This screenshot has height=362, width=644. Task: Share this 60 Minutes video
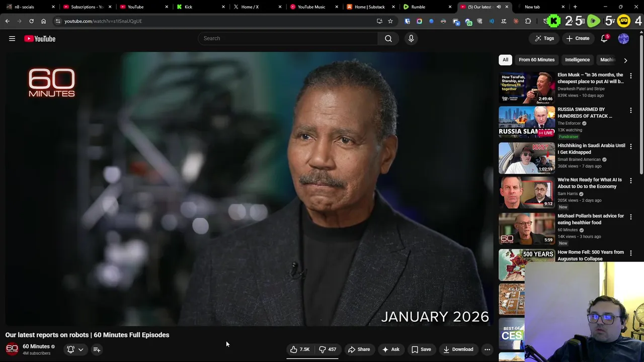359,349
